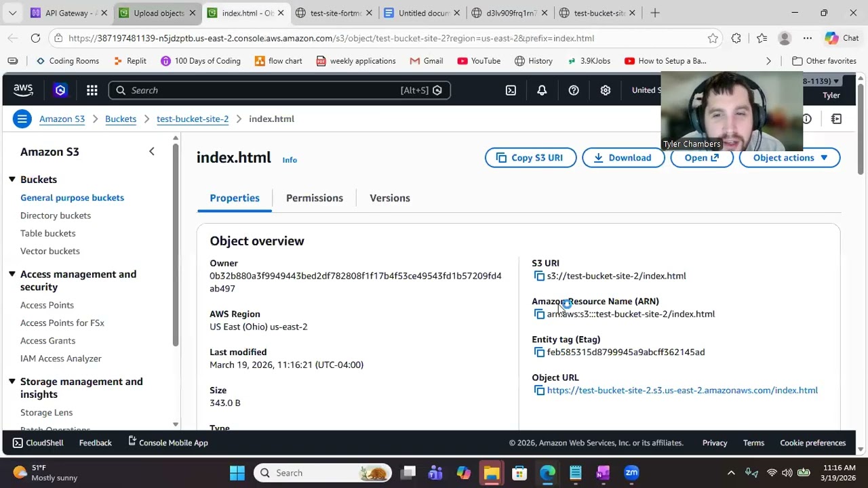Open Microsoft Edge from taskbar
This screenshot has height=488, width=868.
pyautogui.click(x=547, y=473)
